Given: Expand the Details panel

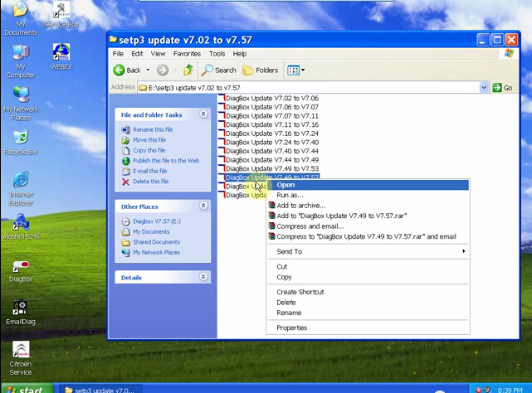Looking at the screenshot, I should (x=203, y=276).
